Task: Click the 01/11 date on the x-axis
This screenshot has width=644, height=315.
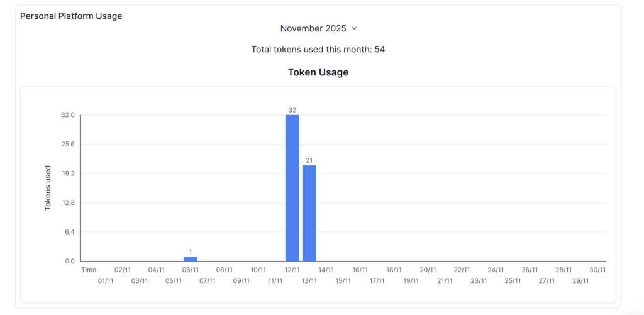Action: (x=106, y=280)
